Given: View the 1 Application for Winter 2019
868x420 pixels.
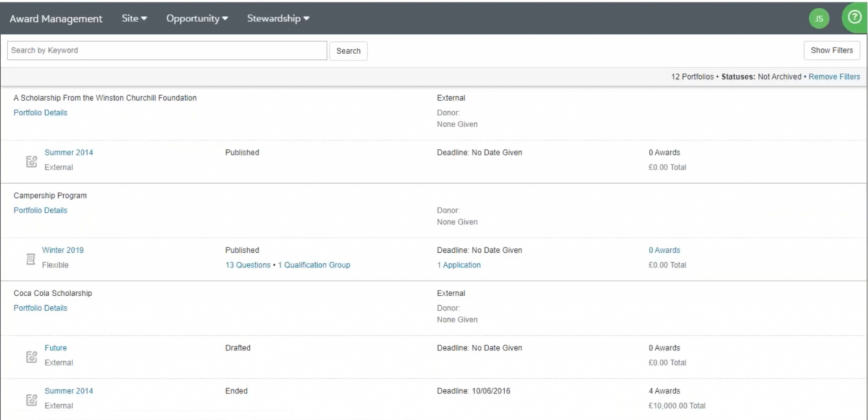Looking at the screenshot, I should [458, 265].
